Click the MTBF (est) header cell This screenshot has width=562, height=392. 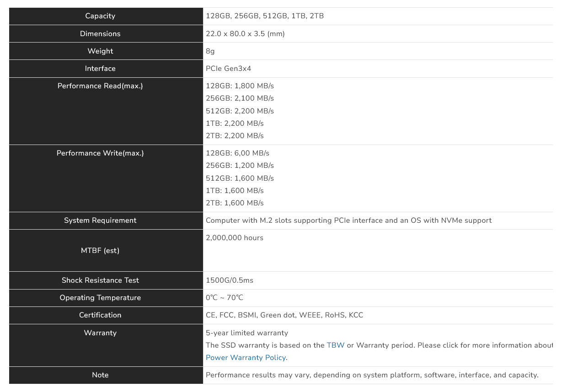pos(100,251)
